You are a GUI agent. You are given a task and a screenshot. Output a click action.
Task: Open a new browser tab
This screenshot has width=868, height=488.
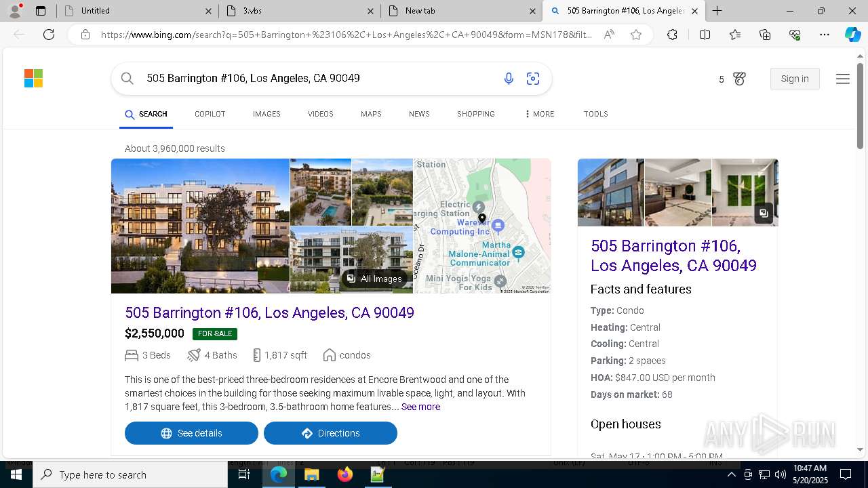coord(717,11)
